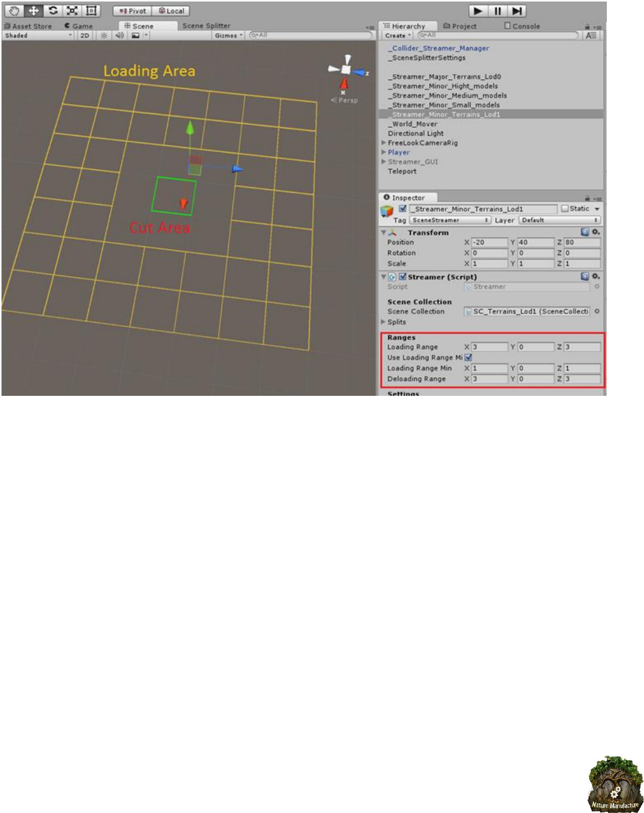
Task: Toggle scene effects image icon
Action: 136,35
